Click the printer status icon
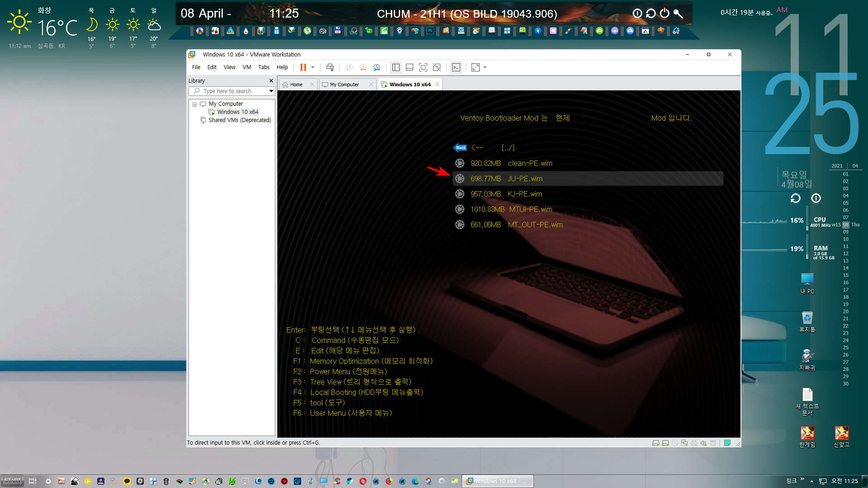Screen dimensions: 868x488 (693, 443)
